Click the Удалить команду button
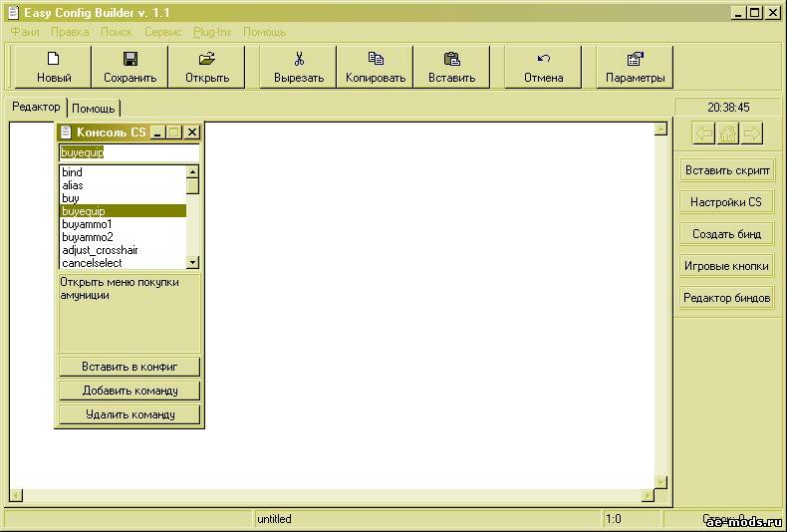 click(x=130, y=414)
